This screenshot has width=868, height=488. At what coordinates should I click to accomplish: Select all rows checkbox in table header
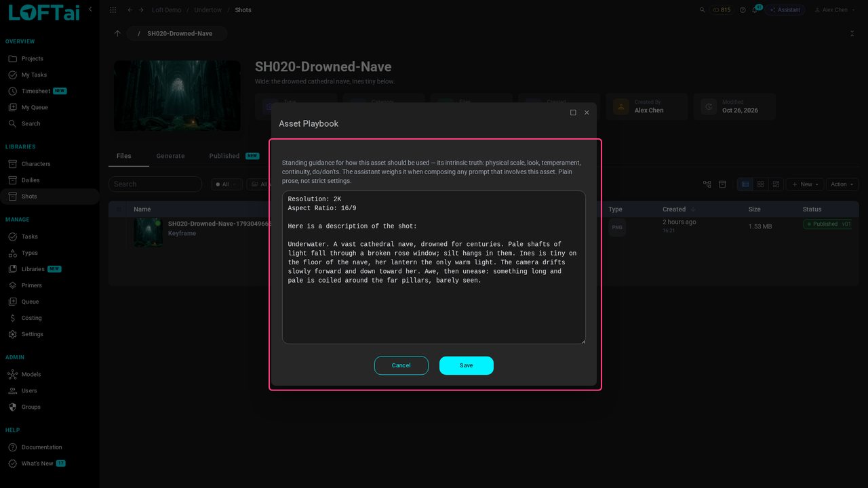(119, 209)
